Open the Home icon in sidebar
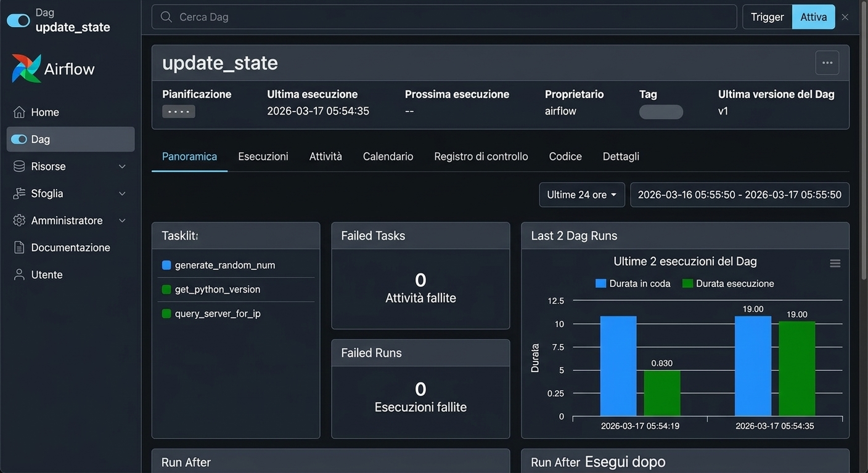 [19, 112]
